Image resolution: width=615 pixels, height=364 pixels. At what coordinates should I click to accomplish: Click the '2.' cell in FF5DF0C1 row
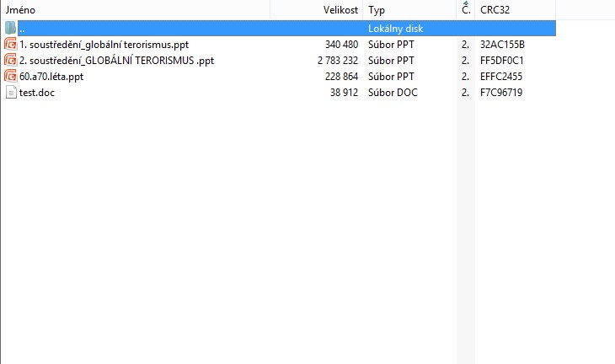click(465, 61)
